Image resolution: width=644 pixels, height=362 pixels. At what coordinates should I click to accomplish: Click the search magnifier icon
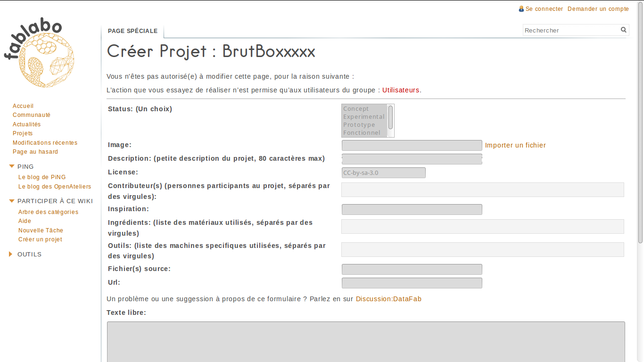click(x=623, y=30)
